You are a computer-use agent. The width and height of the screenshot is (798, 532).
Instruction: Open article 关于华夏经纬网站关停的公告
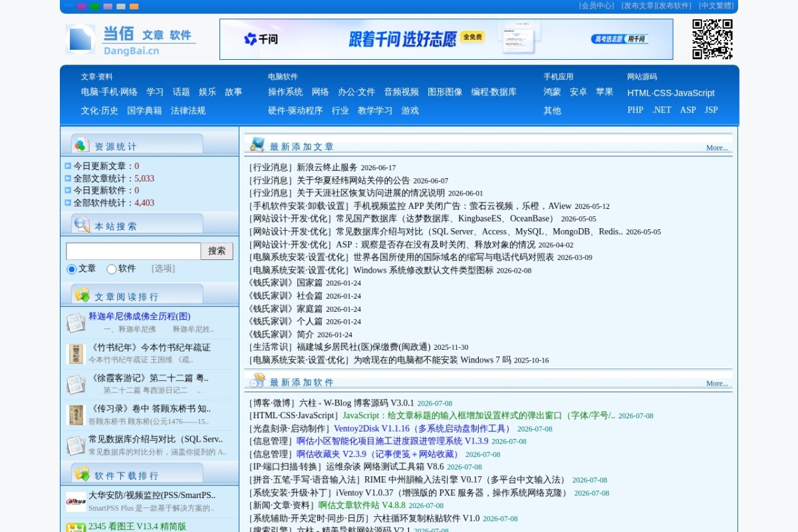(x=353, y=180)
